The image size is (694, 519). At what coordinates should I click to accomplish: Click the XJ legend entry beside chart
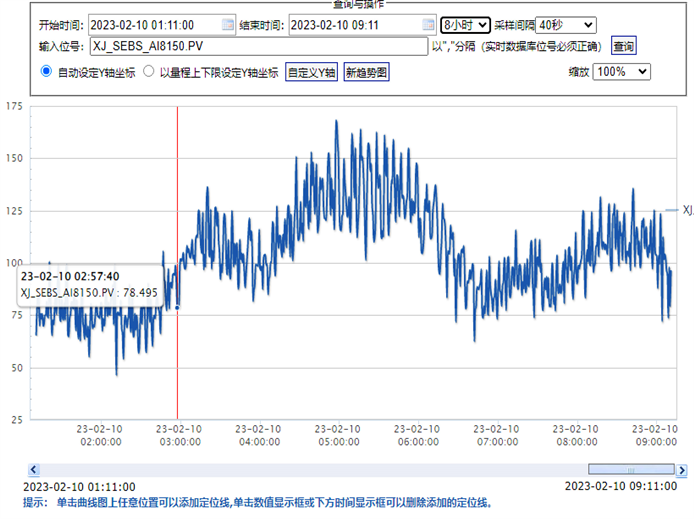685,210
